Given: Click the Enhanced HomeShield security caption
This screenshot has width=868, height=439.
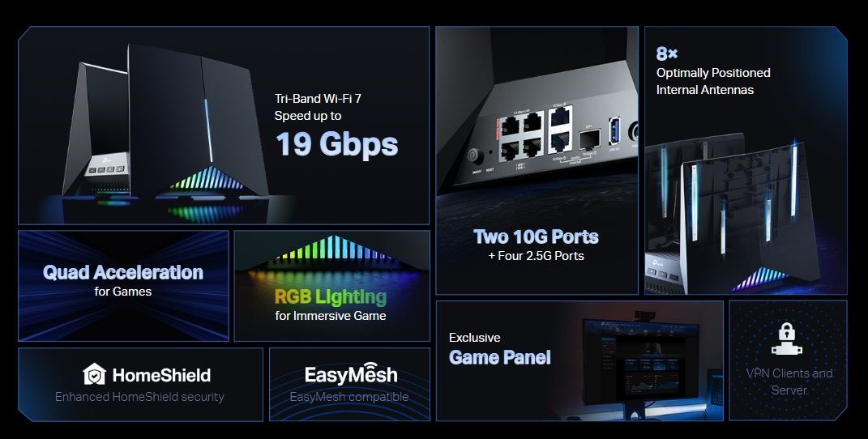Looking at the screenshot, I should pos(139,396).
